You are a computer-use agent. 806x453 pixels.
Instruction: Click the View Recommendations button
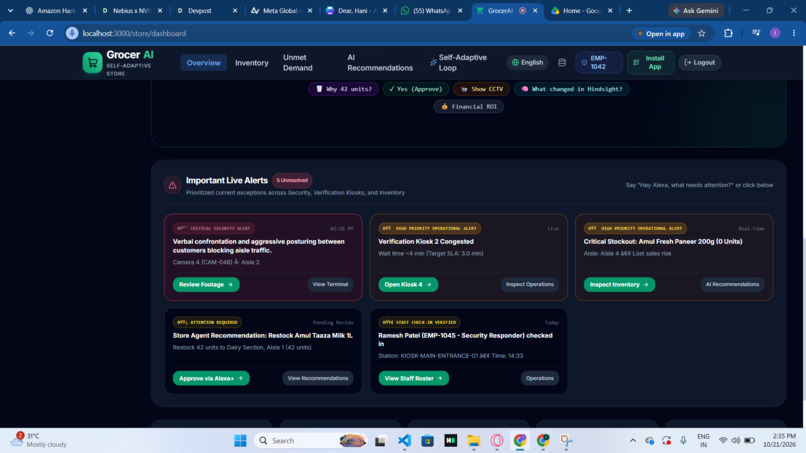click(318, 378)
